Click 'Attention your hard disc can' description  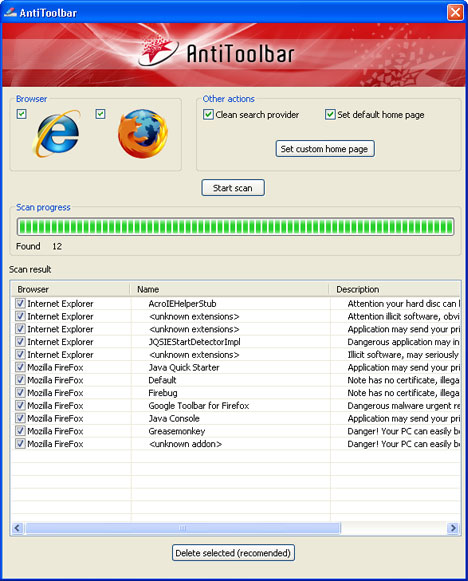[404, 303]
